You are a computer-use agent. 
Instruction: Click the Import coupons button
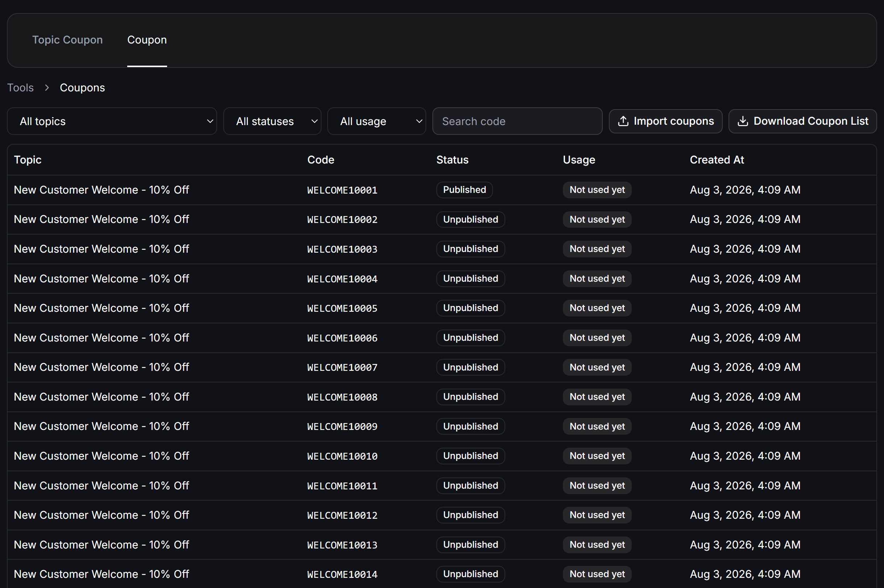(665, 121)
